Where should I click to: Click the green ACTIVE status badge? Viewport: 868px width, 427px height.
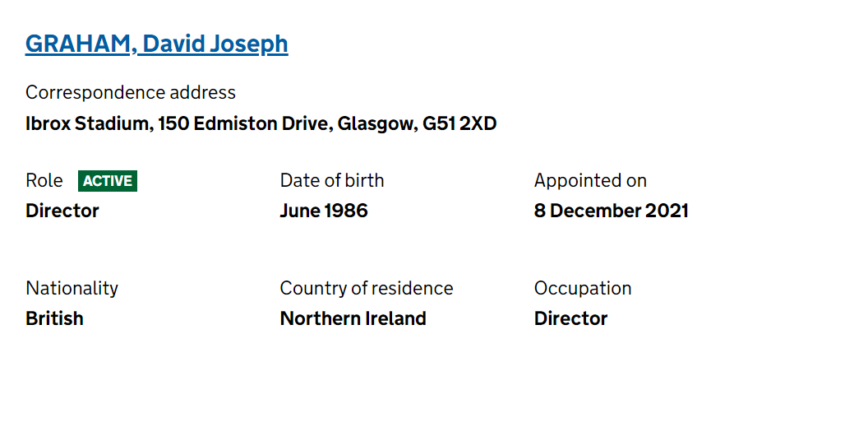pos(108,181)
